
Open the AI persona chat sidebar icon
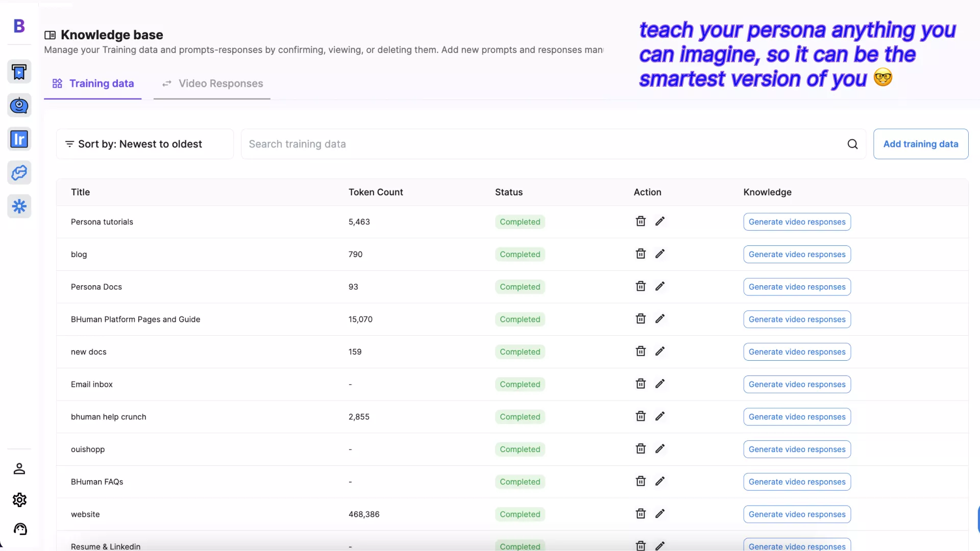point(19,106)
